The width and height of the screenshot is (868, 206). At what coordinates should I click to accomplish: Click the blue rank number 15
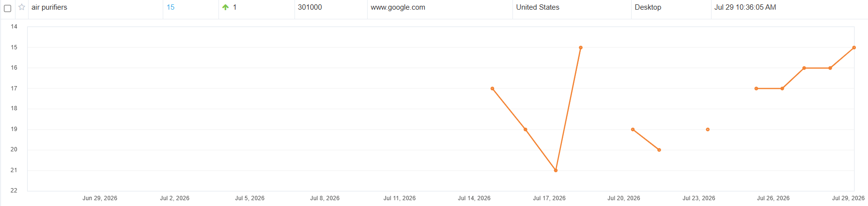[x=170, y=7]
